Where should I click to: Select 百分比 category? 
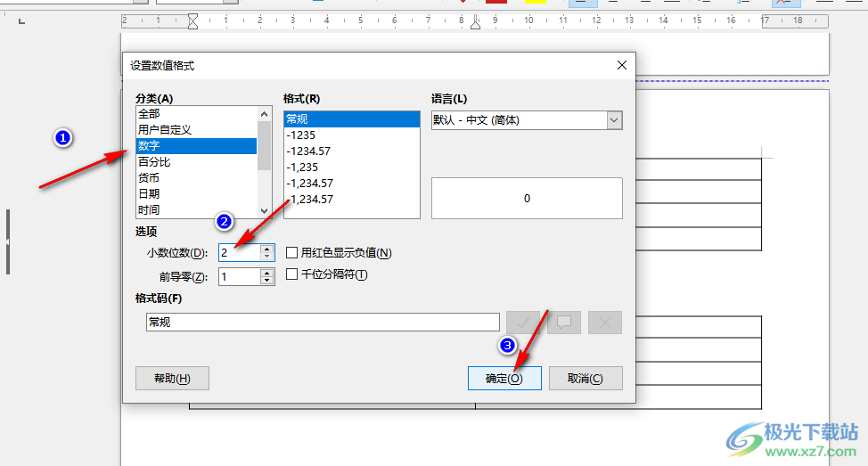click(x=197, y=161)
